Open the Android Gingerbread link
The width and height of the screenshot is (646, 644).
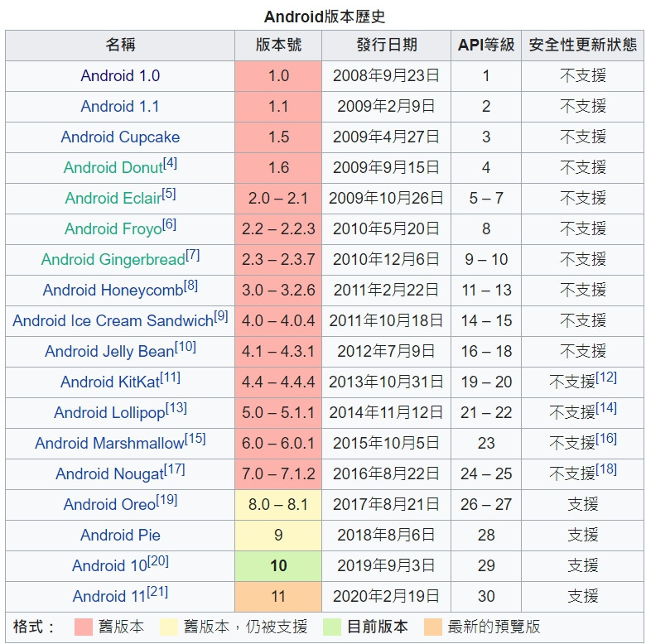(x=113, y=259)
